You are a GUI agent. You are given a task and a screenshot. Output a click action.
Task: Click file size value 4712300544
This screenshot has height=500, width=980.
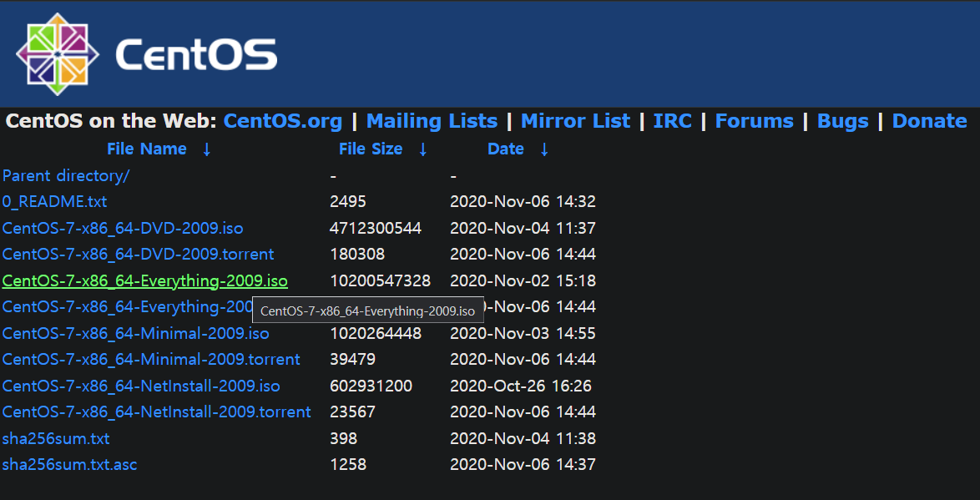376,228
